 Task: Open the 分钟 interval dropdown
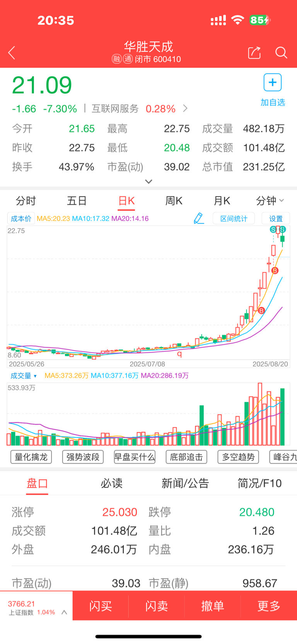tap(270, 201)
